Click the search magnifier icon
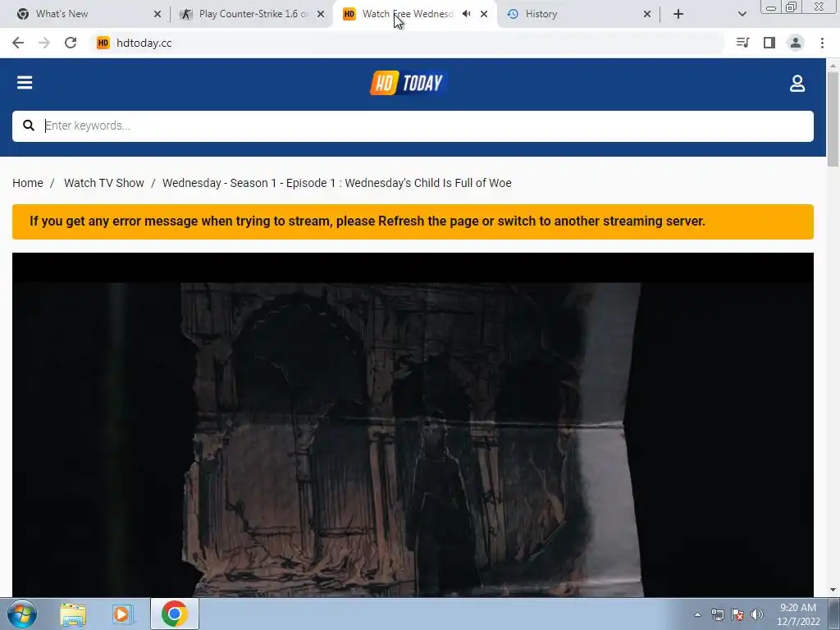 pos(29,126)
